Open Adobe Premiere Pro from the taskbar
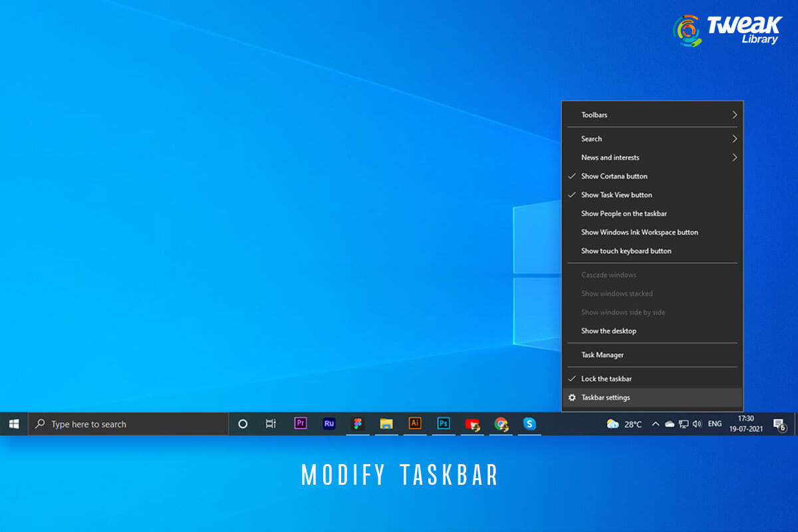This screenshot has height=532, width=798. (301, 424)
